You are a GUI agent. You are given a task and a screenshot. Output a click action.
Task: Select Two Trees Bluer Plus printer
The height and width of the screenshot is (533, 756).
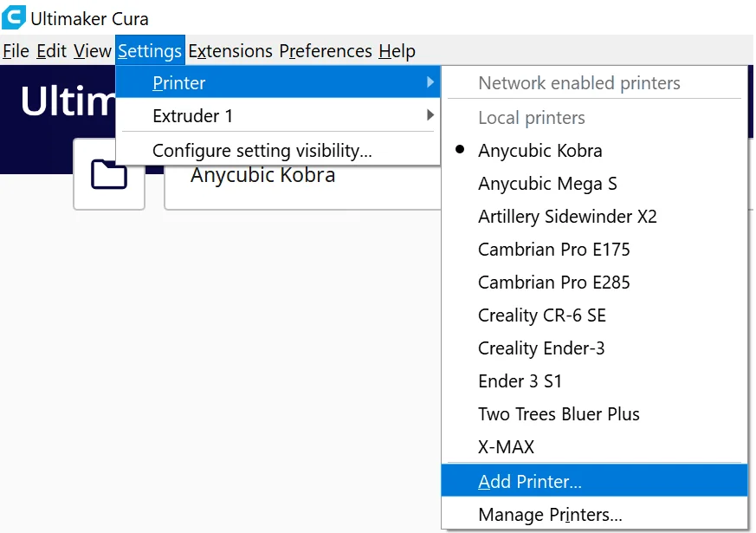click(559, 414)
